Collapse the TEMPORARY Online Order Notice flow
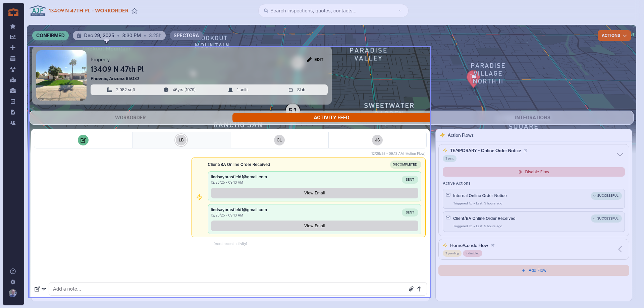 point(620,155)
